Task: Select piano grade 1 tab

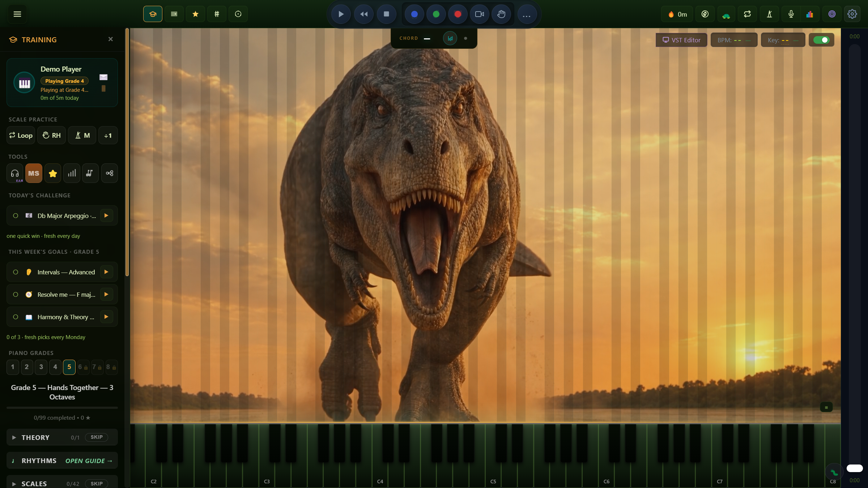Action: tap(13, 367)
